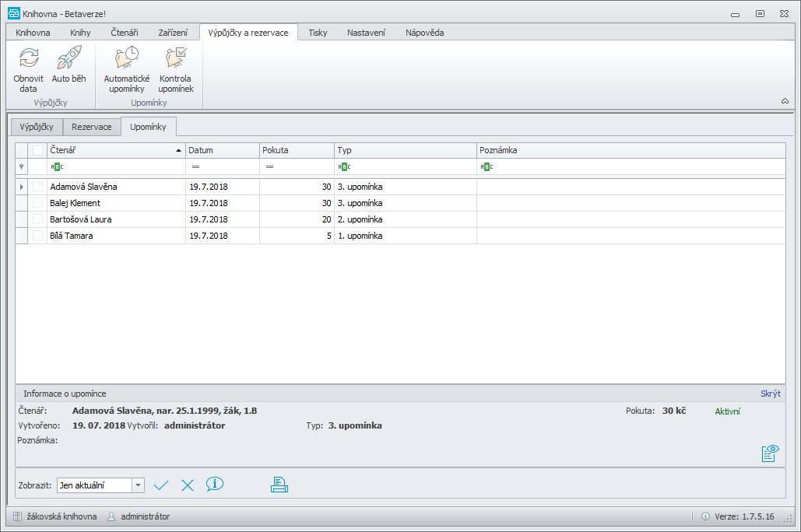
Task: Open the Tisky ribbon tab
Action: pyautogui.click(x=318, y=33)
